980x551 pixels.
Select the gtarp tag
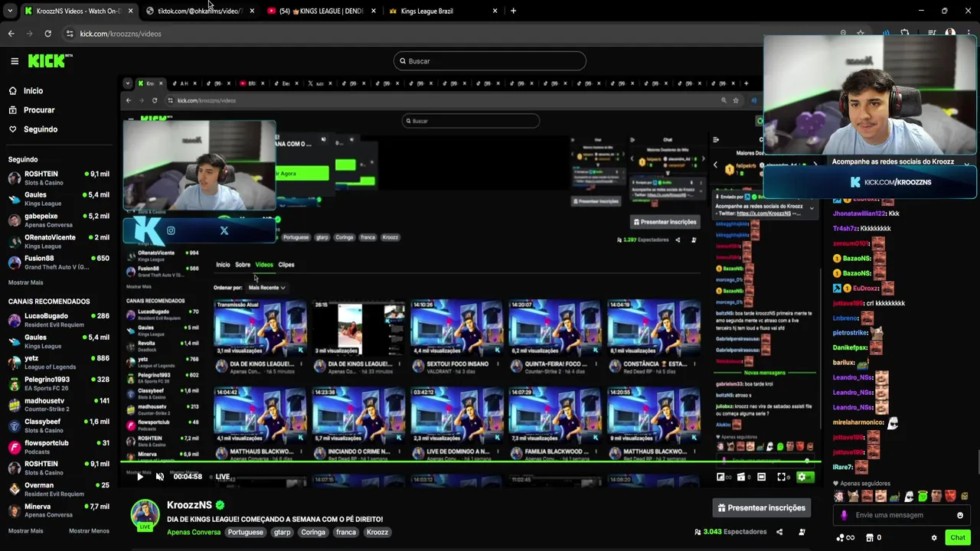(x=283, y=532)
